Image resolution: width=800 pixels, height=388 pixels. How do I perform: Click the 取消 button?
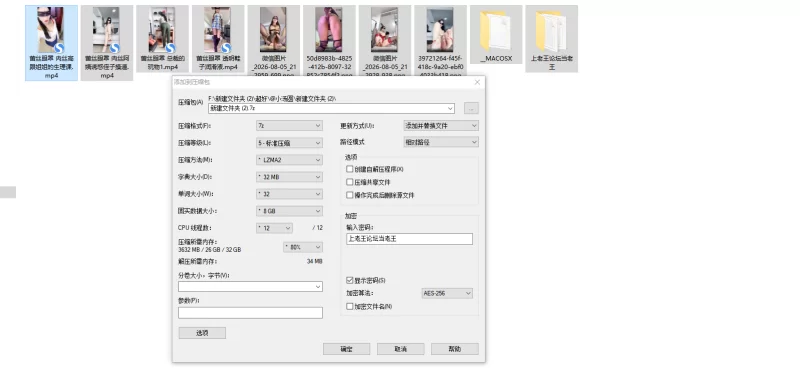[401, 349]
